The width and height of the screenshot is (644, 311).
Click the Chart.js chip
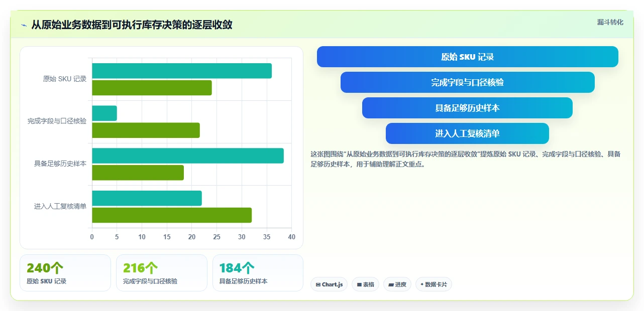pyautogui.click(x=329, y=284)
